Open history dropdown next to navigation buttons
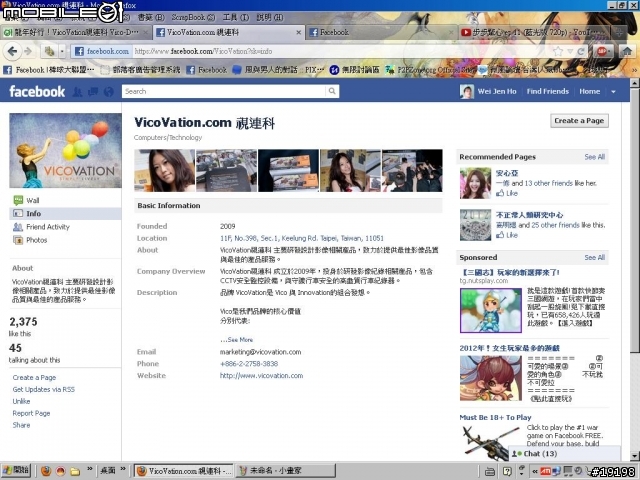This screenshot has width=640, height=480. point(62,51)
